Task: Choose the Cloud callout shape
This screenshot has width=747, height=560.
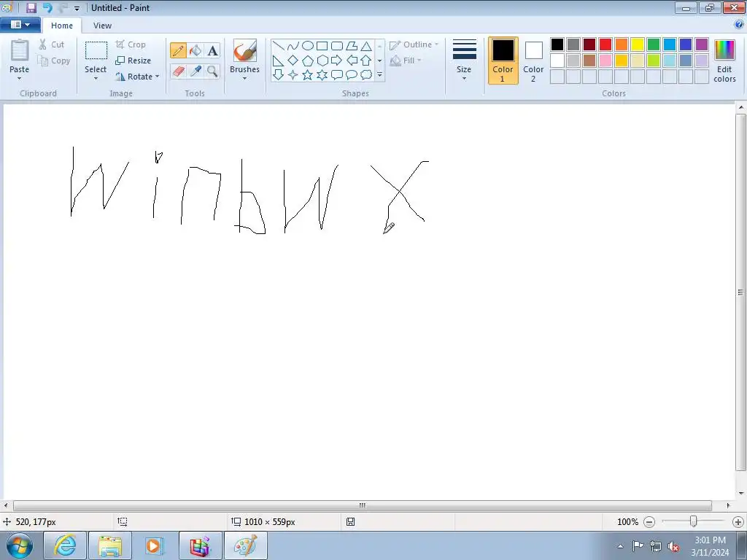Action: click(x=366, y=75)
